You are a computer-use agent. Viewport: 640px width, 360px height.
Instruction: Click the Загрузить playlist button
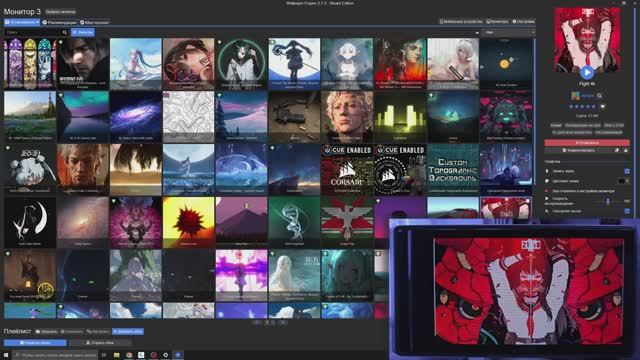pyautogui.click(x=46, y=331)
